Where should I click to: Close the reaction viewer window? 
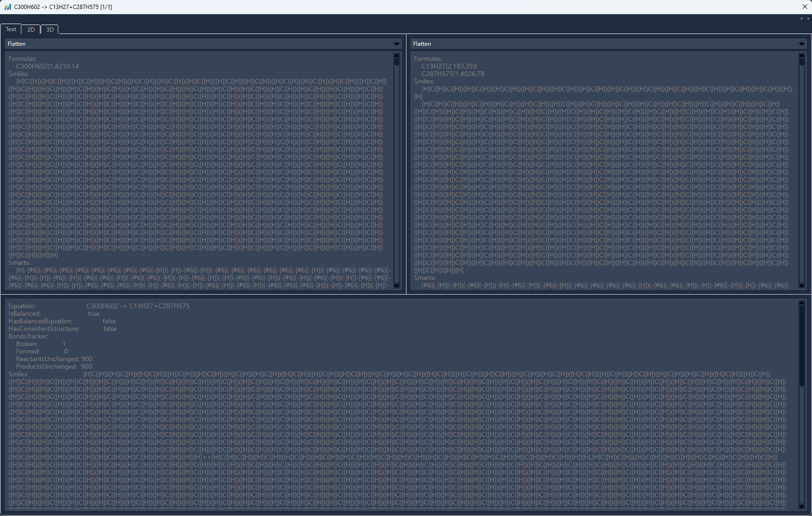[x=804, y=7]
